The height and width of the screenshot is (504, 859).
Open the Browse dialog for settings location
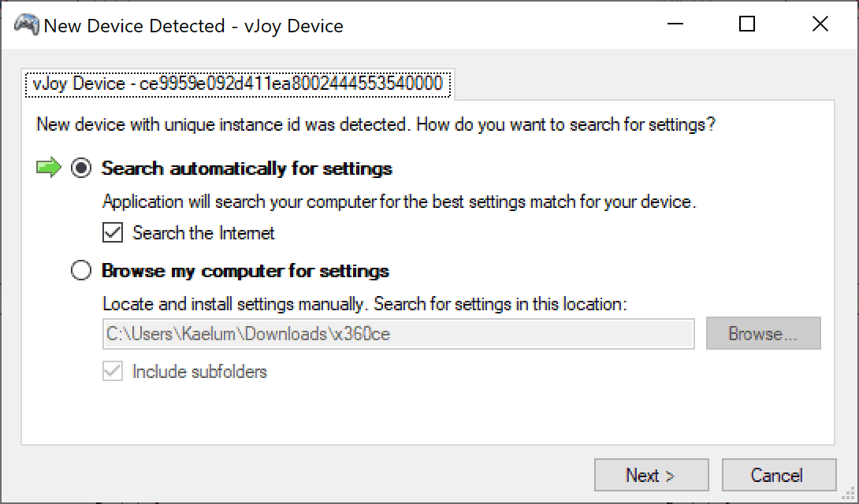point(762,333)
